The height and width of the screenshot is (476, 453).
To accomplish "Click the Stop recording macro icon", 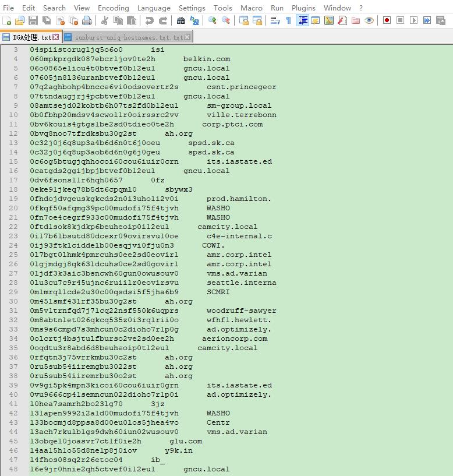I will point(400,20).
